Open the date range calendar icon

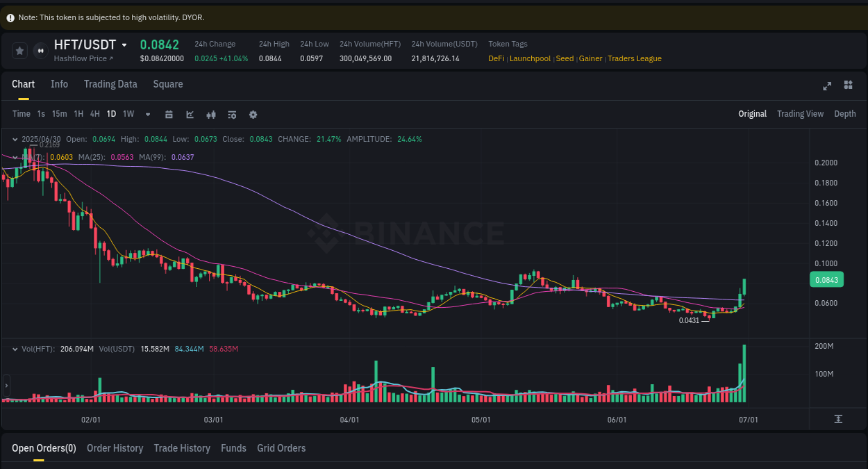coord(169,114)
